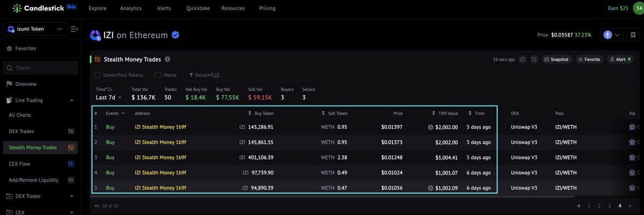The width and height of the screenshot is (644, 215).
Task: Open the Ethereum chain selector dropdown
Action: click(x=612, y=35)
